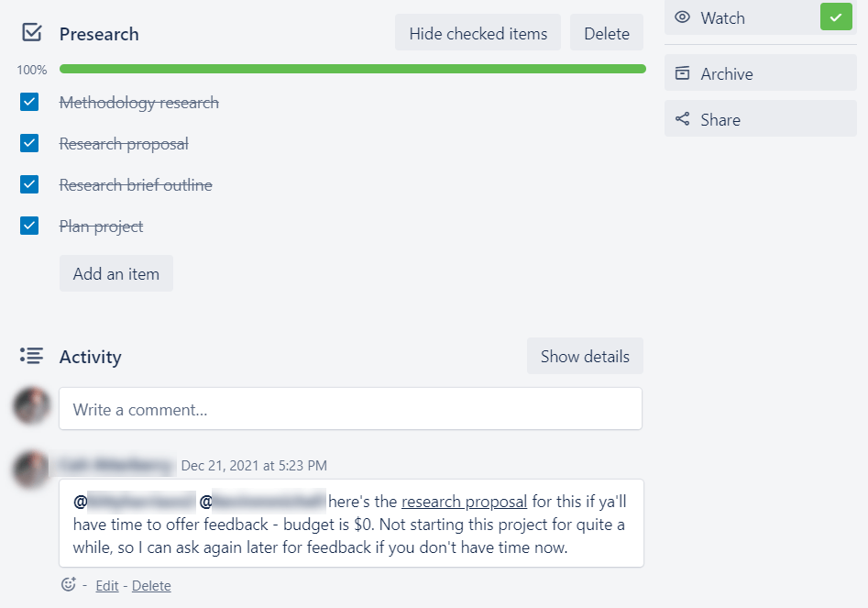The width and height of the screenshot is (868, 608).
Task: Click the Write a comment field
Action: (x=350, y=409)
